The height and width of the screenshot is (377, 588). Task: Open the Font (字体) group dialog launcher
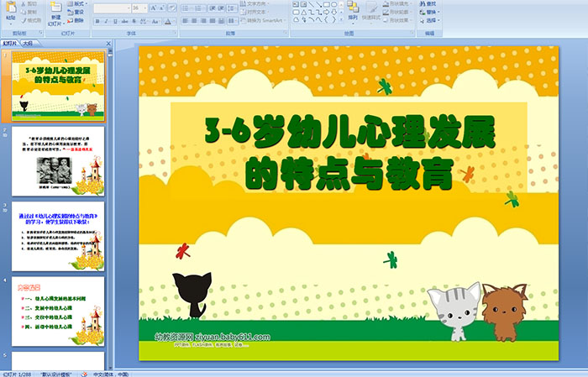(175, 34)
